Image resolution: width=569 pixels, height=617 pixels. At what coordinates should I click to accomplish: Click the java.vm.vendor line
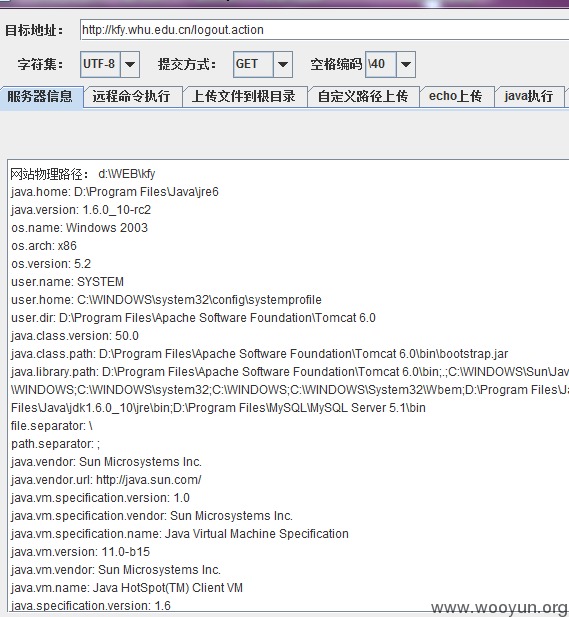(x=116, y=570)
